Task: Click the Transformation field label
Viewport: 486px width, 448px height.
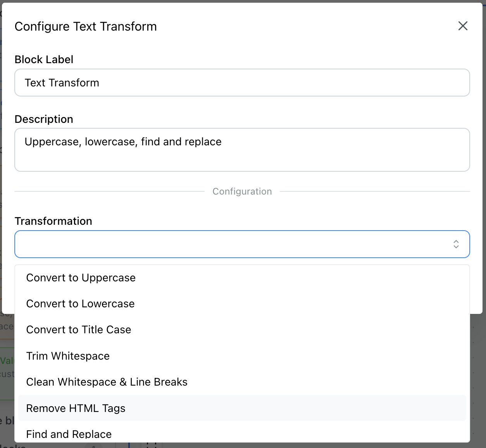Action: click(53, 221)
